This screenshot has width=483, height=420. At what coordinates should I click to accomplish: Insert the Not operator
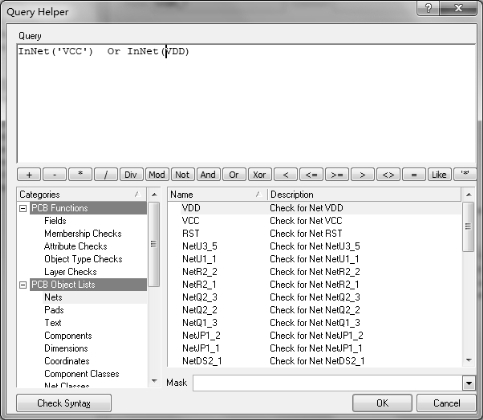[183, 175]
